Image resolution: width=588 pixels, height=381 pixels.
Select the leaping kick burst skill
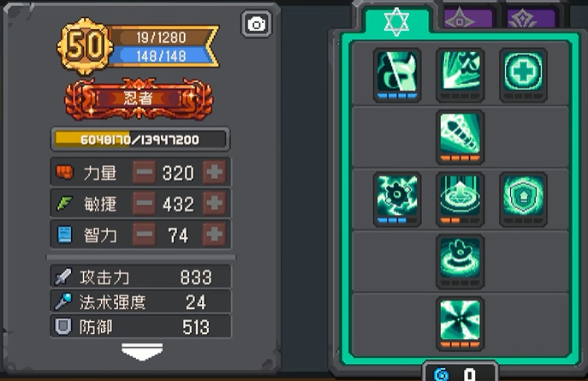[x=460, y=74]
